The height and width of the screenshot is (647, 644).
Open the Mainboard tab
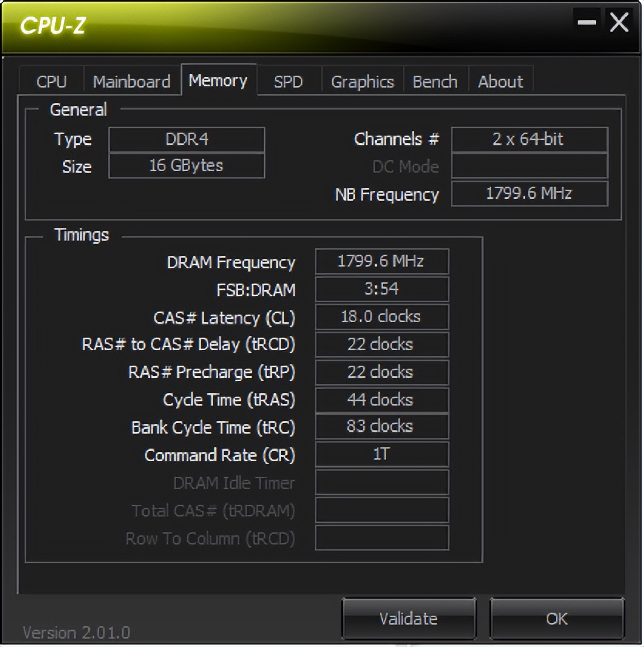(x=132, y=81)
